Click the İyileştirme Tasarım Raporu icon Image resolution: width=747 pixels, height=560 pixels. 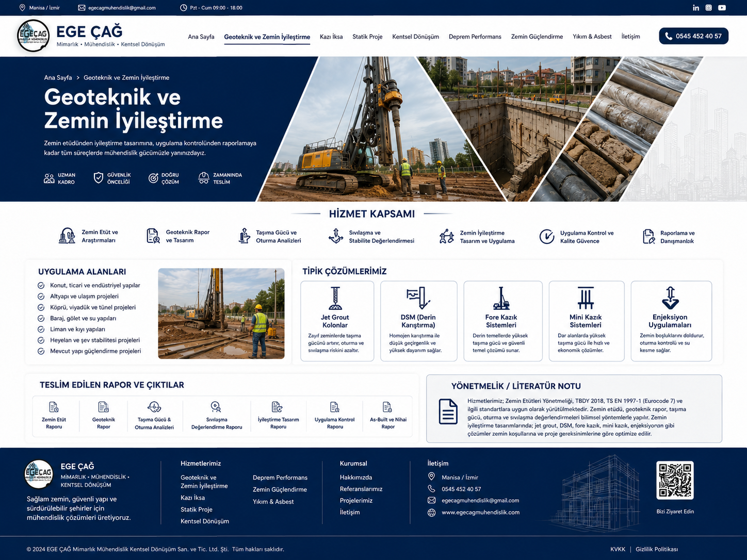(277, 407)
